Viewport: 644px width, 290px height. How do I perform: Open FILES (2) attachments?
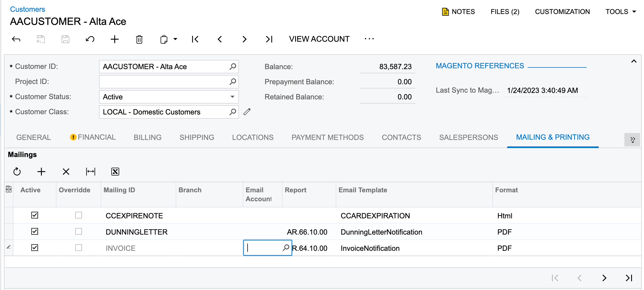tap(505, 12)
